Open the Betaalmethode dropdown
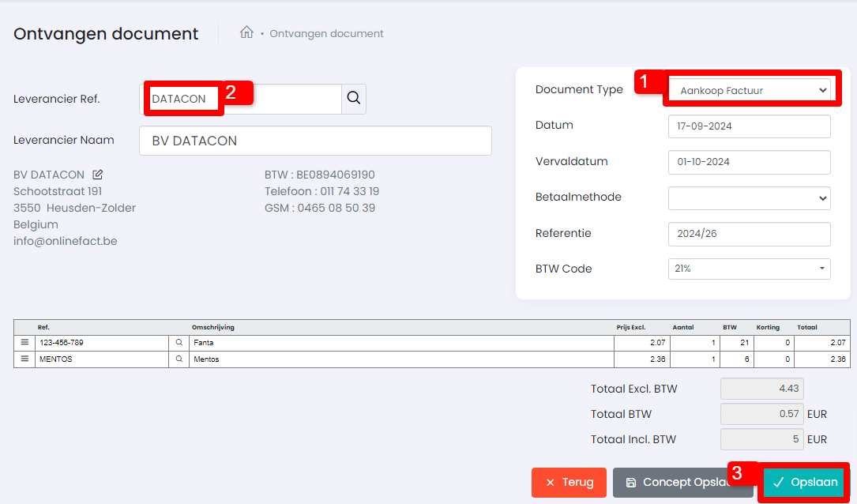This screenshot has width=857, height=504. 750,197
